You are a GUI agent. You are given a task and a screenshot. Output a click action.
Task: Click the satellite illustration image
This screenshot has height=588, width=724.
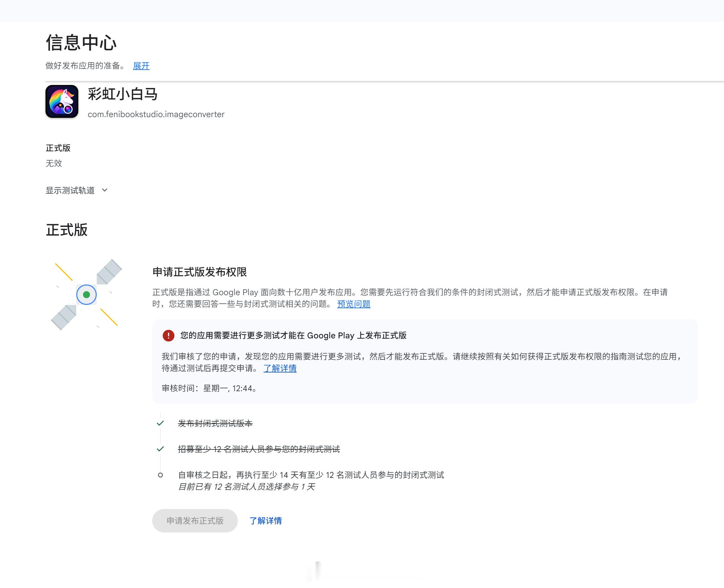coord(86,295)
